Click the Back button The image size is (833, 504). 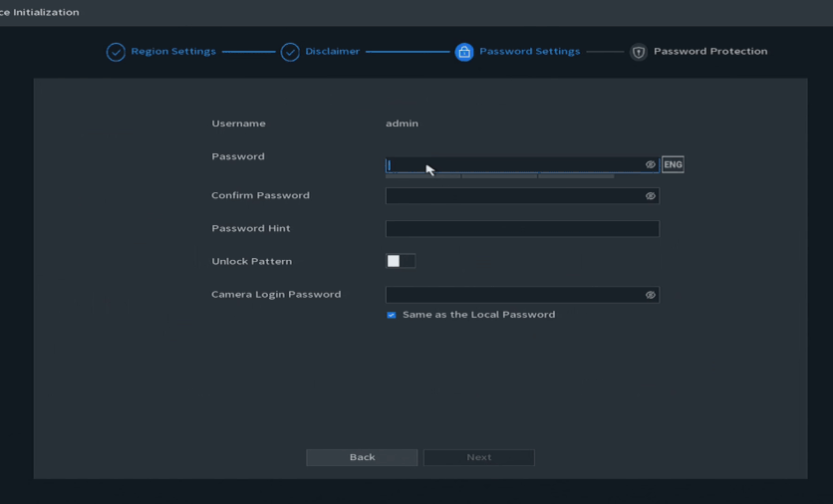tap(362, 457)
